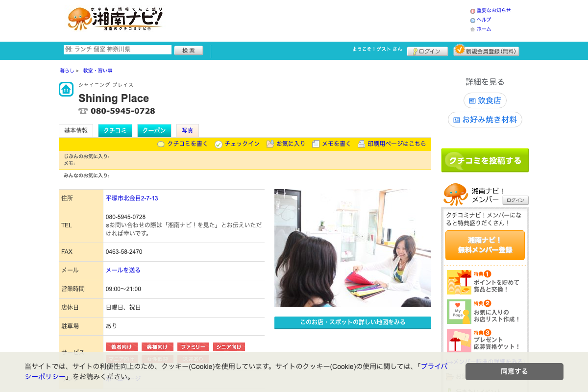Viewport: 588px width, 392px height.
Task: Click the 奥様向け service tag
Action: click(x=157, y=347)
